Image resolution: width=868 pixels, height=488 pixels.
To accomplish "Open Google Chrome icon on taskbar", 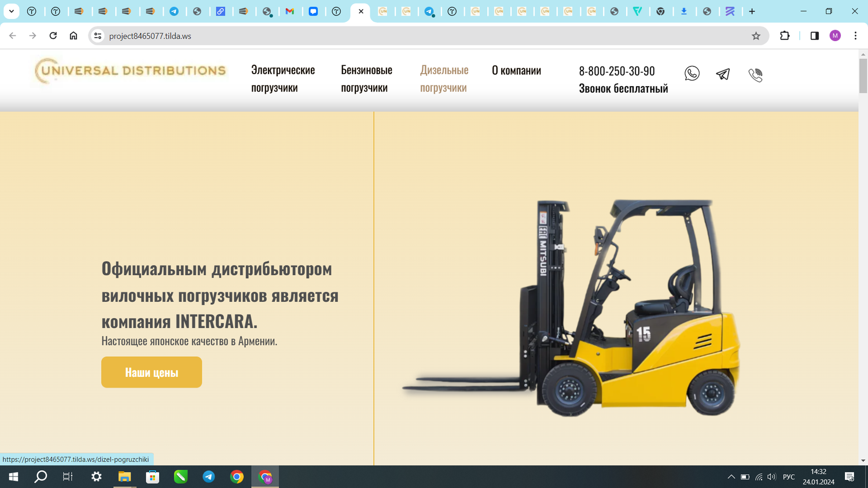I will (237, 477).
